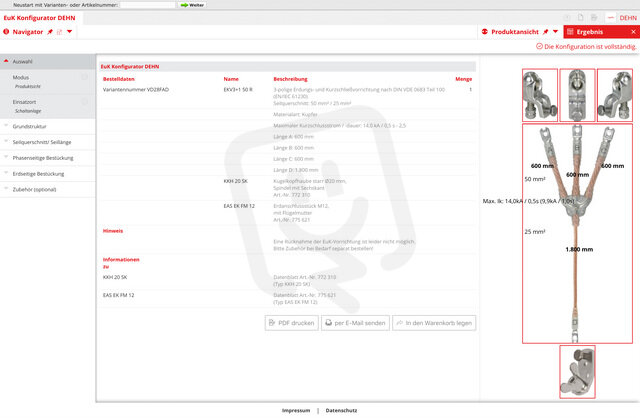Image resolution: width=640 pixels, height=418 pixels.
Task: Click the Menge column header
Action: pos(464,79)
